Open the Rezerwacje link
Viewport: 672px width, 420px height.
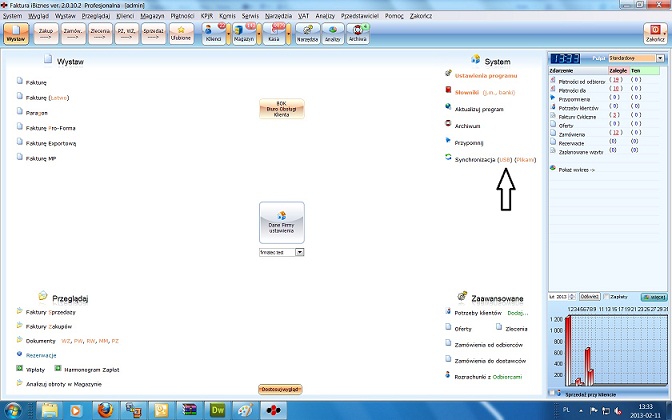41,356
